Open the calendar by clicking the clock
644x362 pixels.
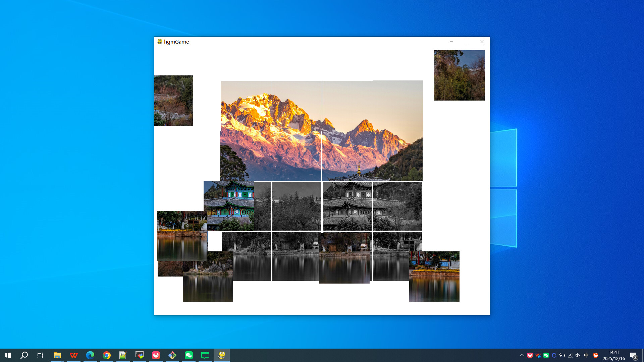[x=614, y=355]
